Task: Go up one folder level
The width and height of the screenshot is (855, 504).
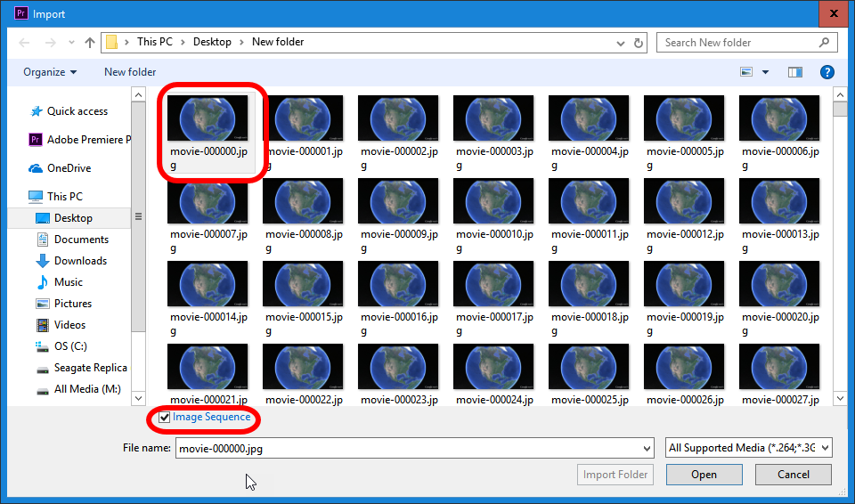Action: (x=90, y=43)
